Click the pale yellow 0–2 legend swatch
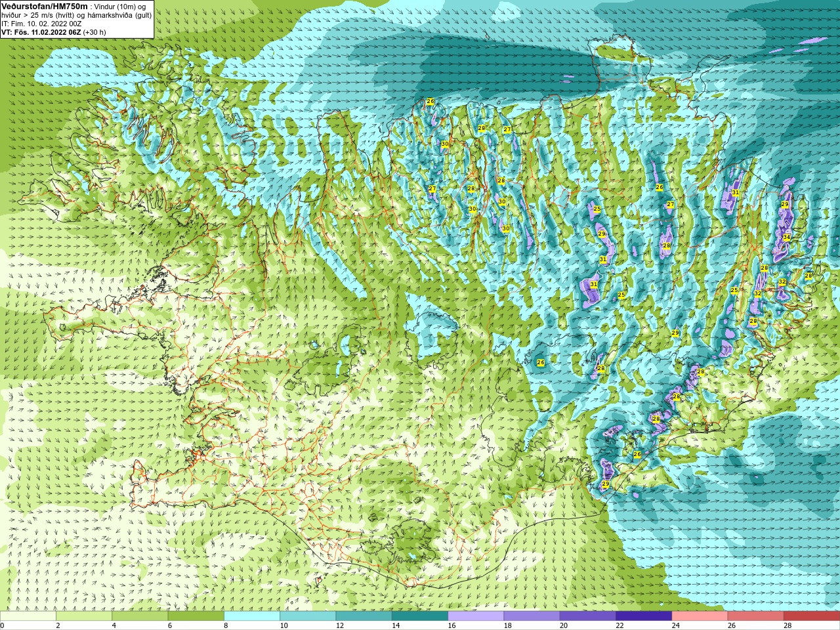 tap(28, 616)
